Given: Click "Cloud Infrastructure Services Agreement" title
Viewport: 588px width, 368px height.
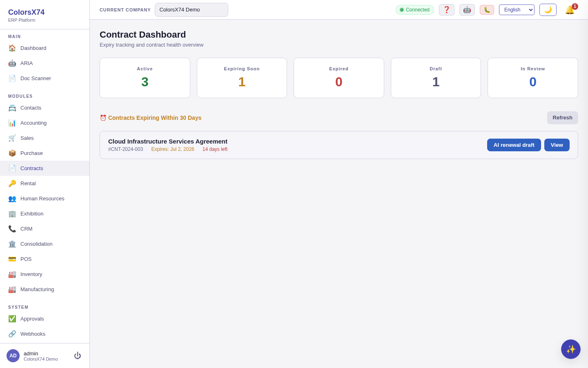Looking at the screenshot, I should (168, 141).
